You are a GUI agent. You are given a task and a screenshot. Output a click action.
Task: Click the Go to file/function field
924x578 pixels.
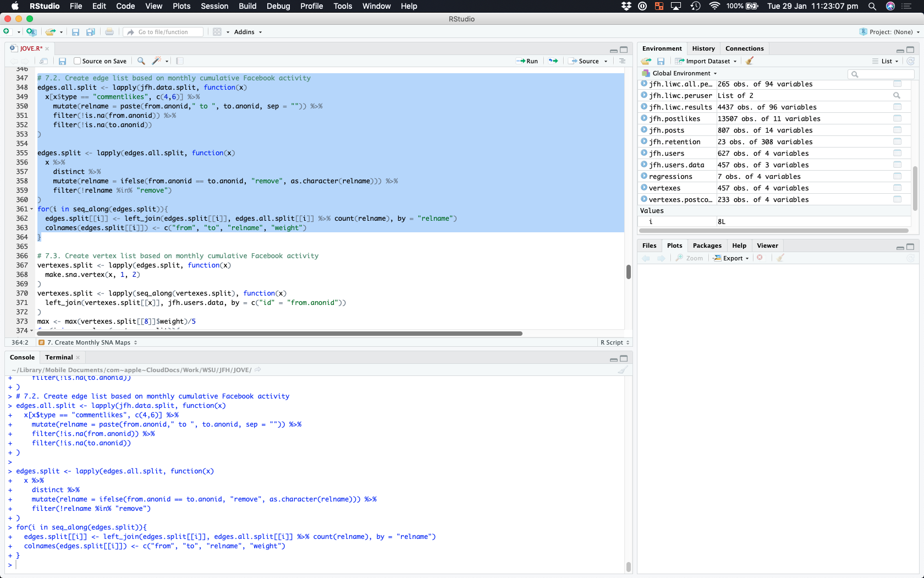163,32
